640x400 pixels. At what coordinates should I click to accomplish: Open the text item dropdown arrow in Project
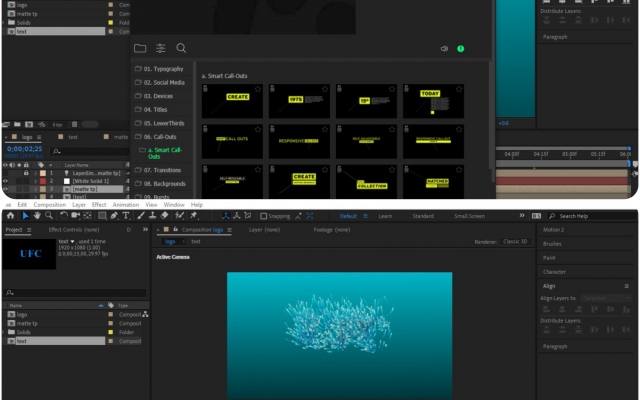[x=73, y=241]
